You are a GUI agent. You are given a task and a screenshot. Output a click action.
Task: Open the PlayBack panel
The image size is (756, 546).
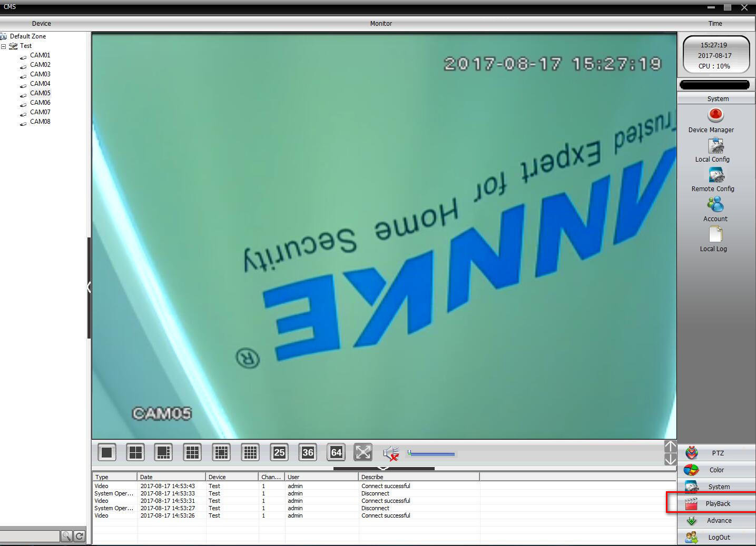716,503
